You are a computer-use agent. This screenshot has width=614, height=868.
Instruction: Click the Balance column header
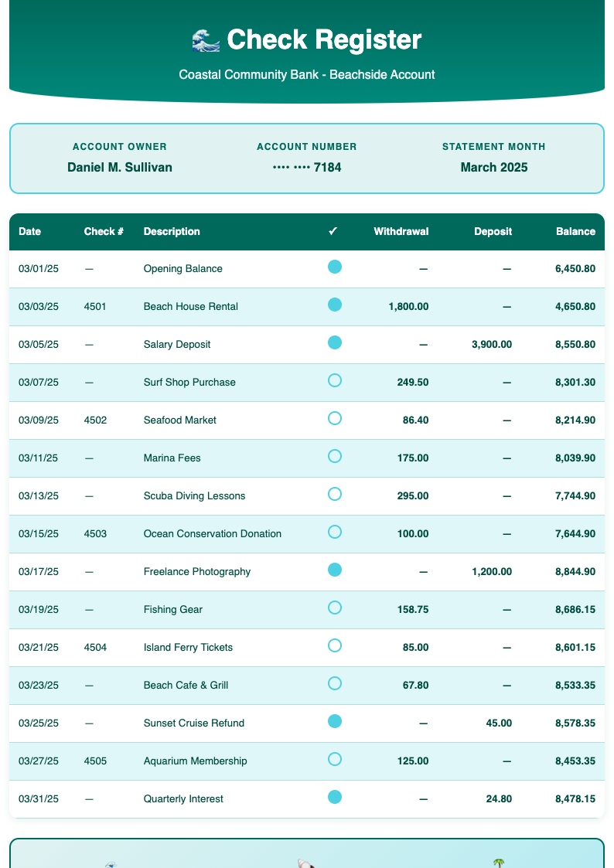pos(576,231)
